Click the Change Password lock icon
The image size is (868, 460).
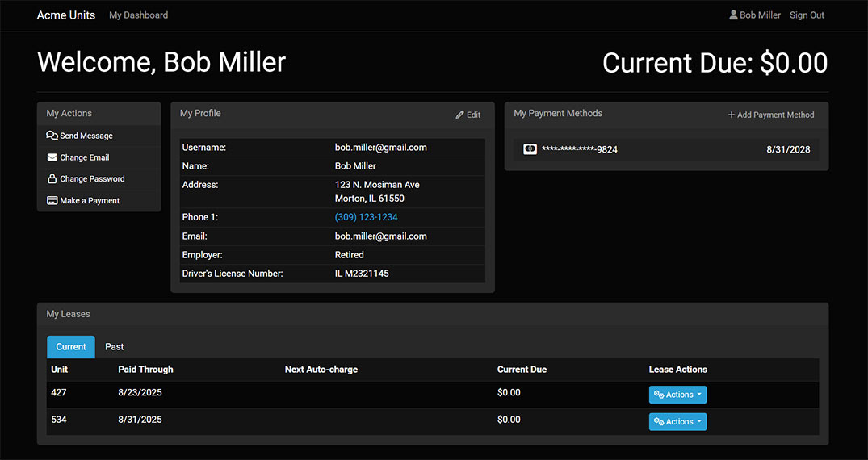coord(52,179)
